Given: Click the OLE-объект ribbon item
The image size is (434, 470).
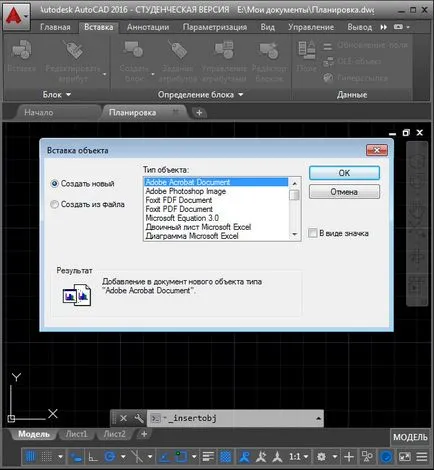Looking at the screenshot, I should coord(352,61).
